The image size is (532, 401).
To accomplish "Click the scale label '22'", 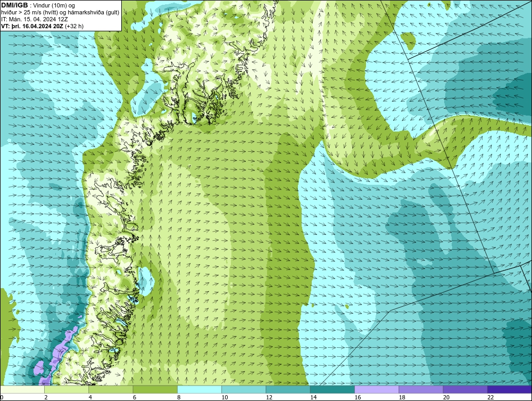I will tap(491, 398).
